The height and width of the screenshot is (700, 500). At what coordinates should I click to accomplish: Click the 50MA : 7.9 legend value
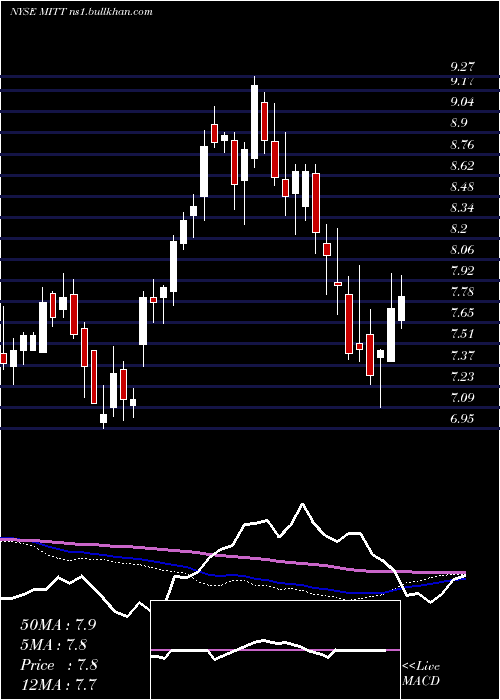click(58, 625)
